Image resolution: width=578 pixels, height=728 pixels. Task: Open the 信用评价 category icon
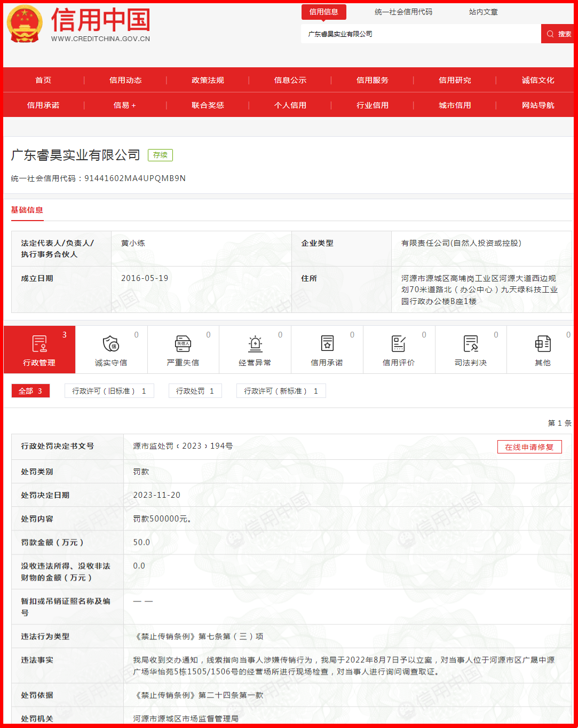pos(399,343)
